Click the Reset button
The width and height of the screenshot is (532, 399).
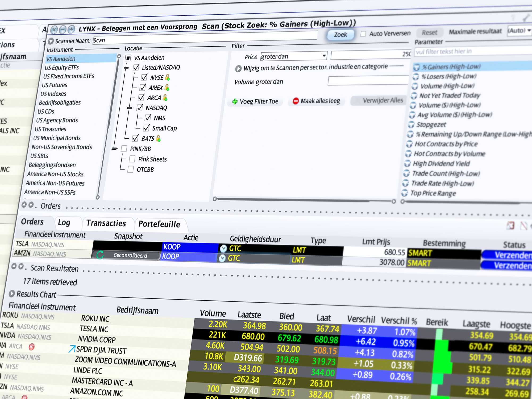tap(429, 32)
